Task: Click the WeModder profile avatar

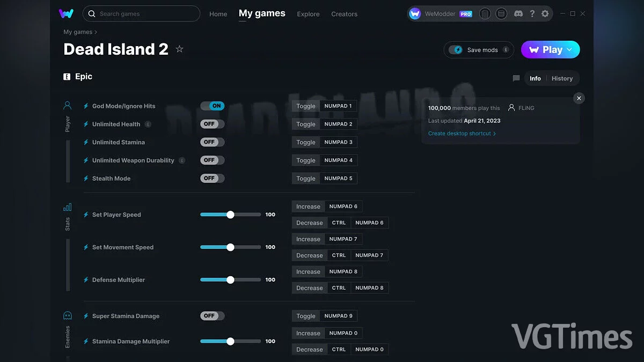Action: [415, 14]
